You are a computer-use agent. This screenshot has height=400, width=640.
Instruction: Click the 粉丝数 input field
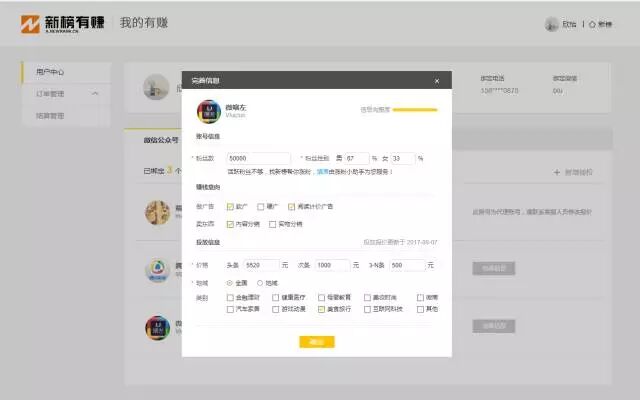258,158
